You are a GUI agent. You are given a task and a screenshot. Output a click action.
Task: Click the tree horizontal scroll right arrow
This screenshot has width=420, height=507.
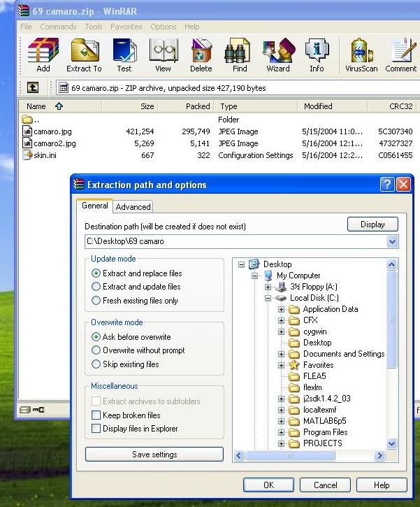coord(380,455)
